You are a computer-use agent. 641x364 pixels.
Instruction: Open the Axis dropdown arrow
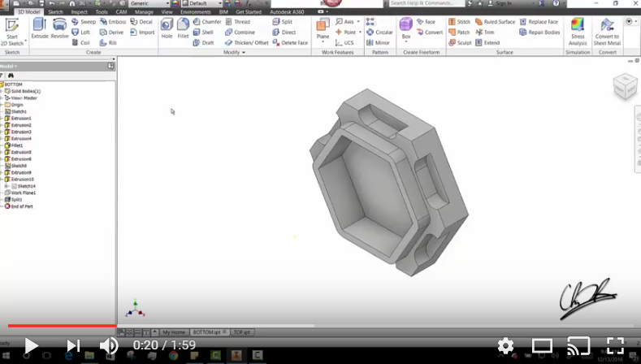[358, 22]
